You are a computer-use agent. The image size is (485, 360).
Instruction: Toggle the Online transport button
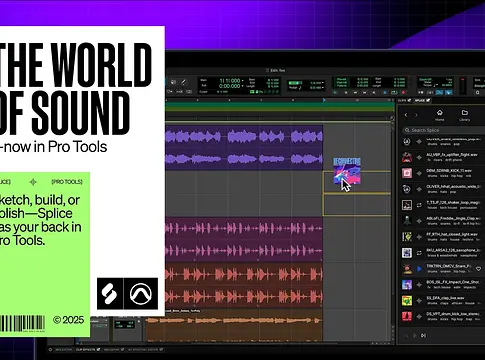point(335,92)
